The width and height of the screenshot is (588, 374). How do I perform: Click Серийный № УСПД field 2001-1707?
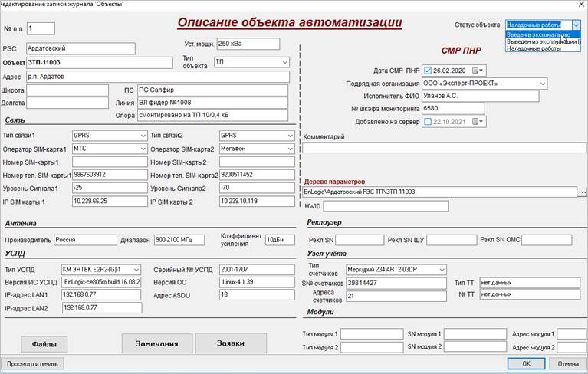tap(257, 270)
